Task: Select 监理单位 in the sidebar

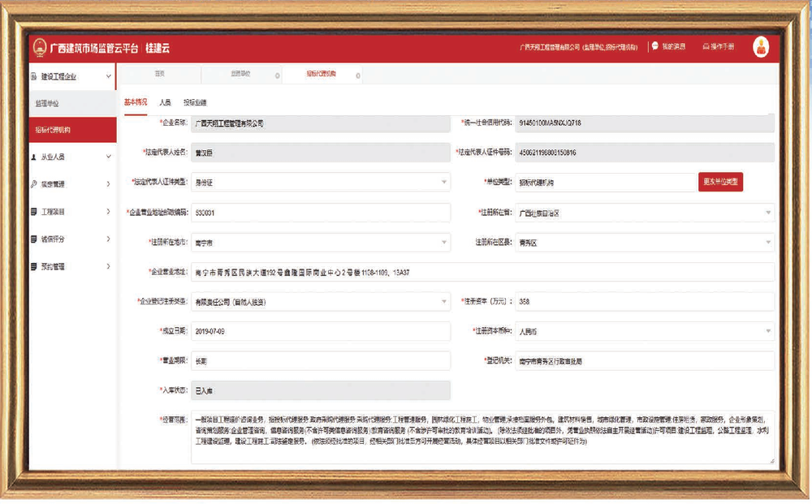Action: point(72,104)
